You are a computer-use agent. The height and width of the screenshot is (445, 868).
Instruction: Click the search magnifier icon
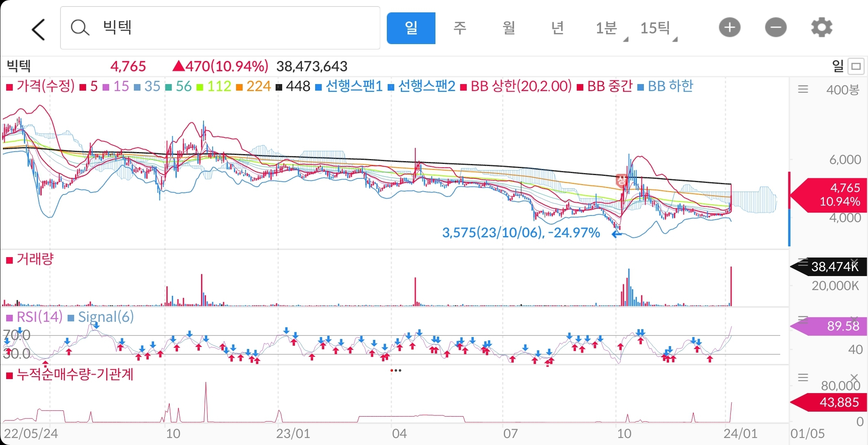80,28
